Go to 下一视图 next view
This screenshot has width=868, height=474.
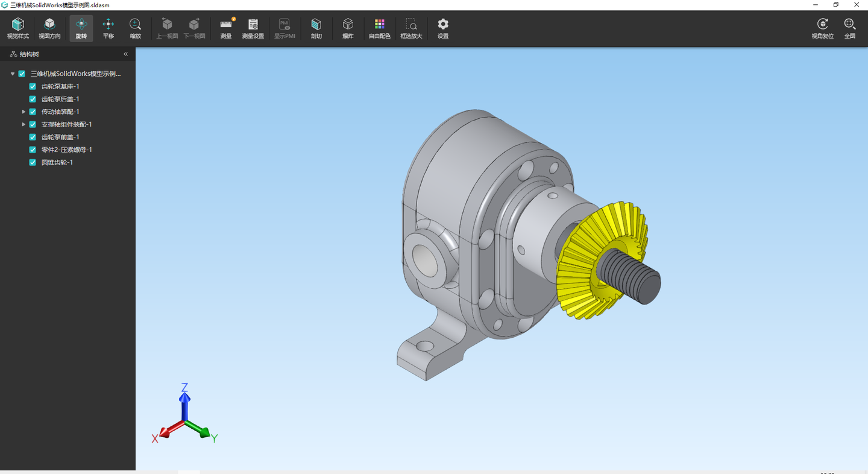click(x=194, y=28)
